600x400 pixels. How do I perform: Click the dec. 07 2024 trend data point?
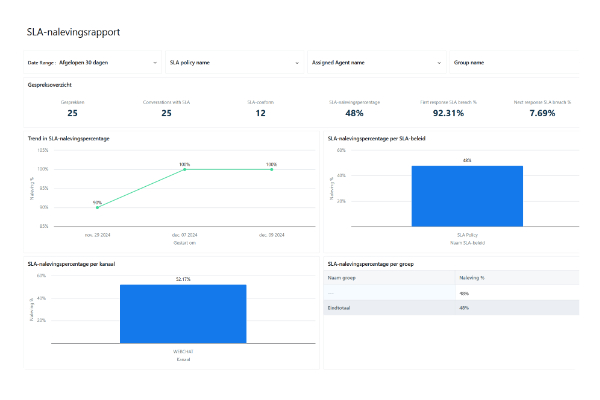185,170
